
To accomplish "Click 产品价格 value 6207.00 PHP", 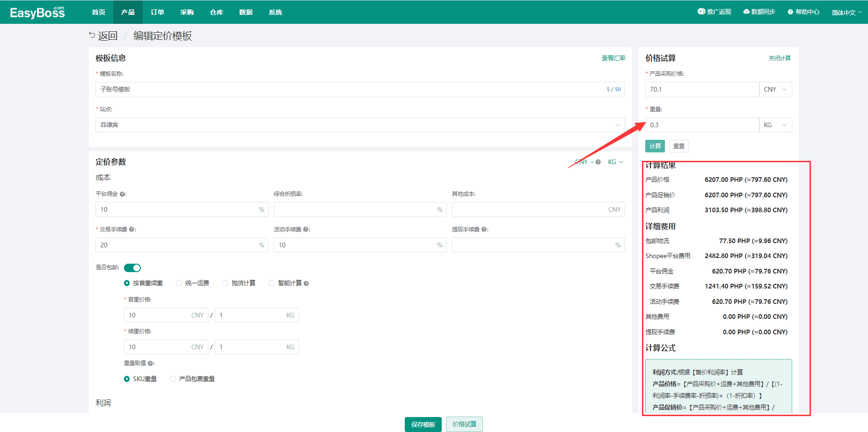I will coord(746,180).
